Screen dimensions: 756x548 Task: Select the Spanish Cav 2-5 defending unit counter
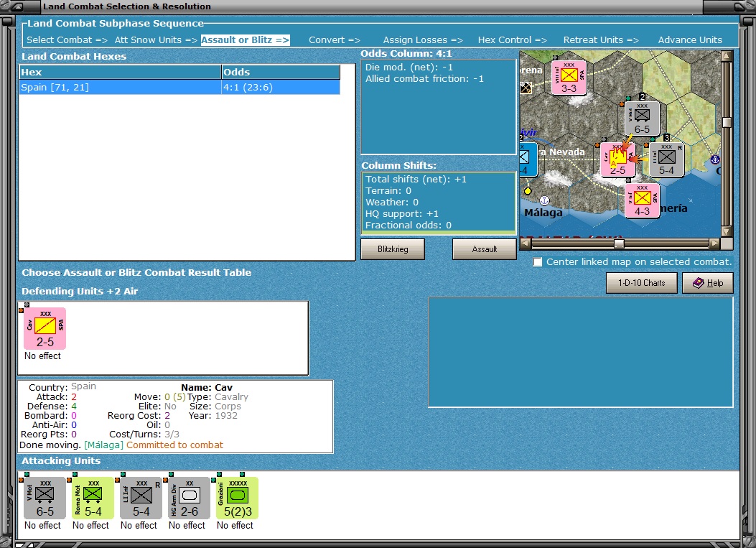(x=44, y=329)
